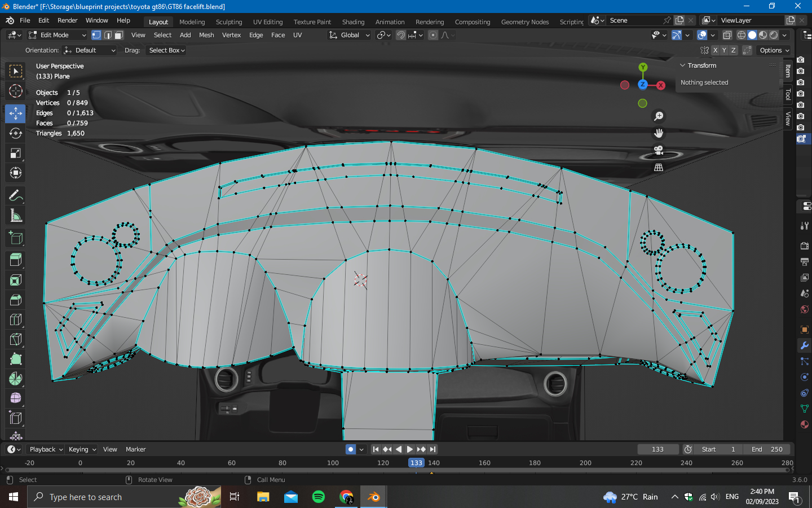Click the End frame field showing 250
The image size is (812, 508).
point(766,449)
